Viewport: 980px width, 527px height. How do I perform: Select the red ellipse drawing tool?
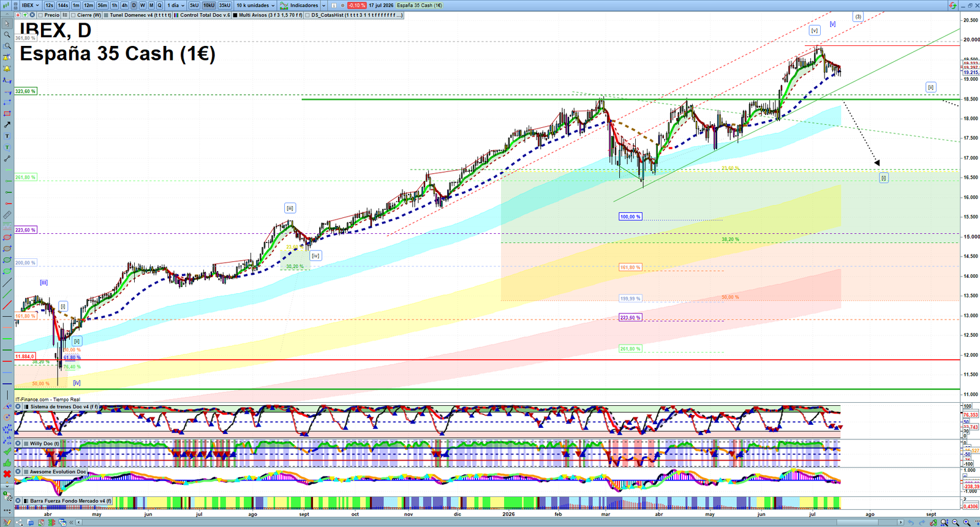click(7, 237)
